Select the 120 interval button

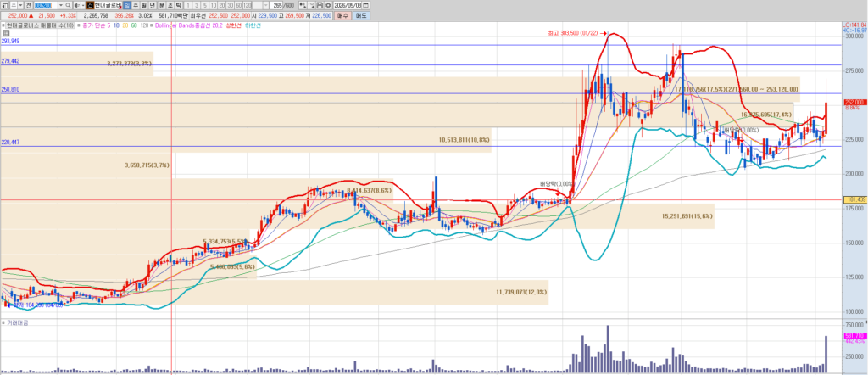click(x=247, y=5)
